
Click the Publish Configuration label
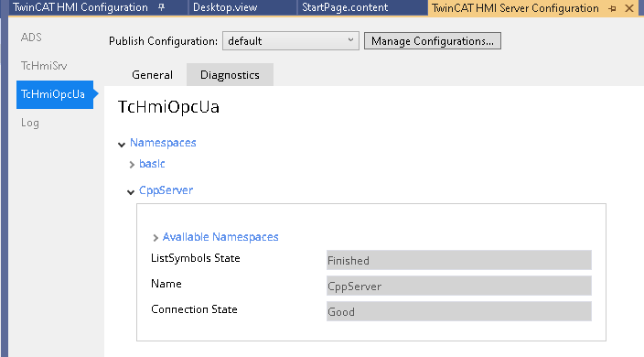pos(163,41)
